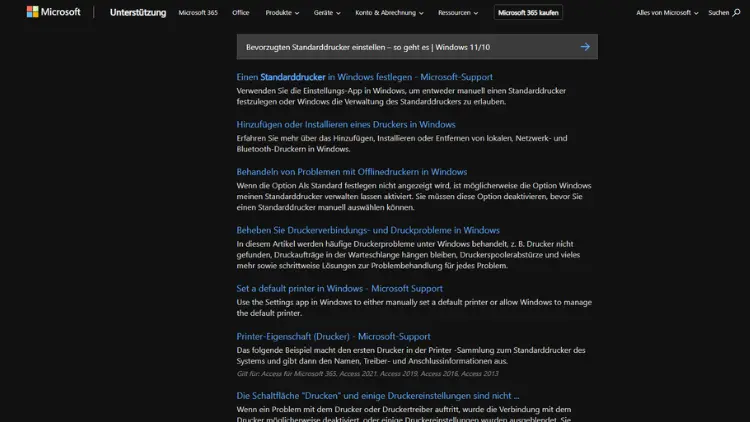The height and width of the screenshot is (422, 750).
Task: Click description 'Verwenden Sie die Einstellungs-App in Windows'
Action: [401, 96]
